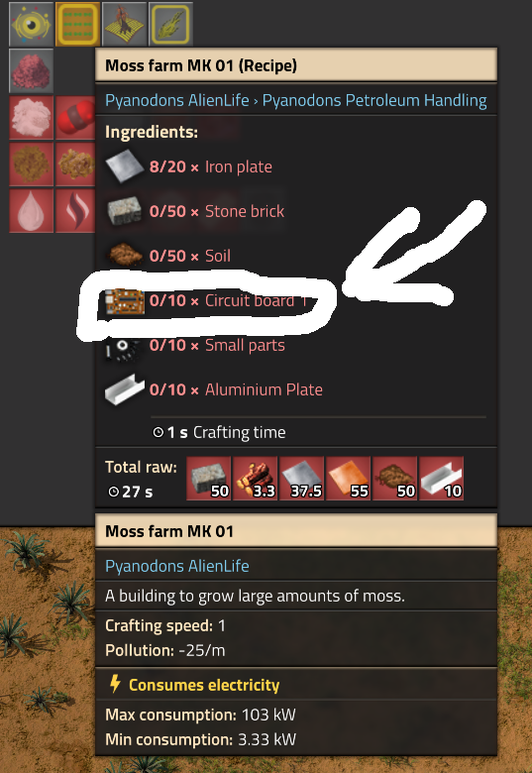
Task: Select the pale pink powder pile recipe
Action: [31, 117]
